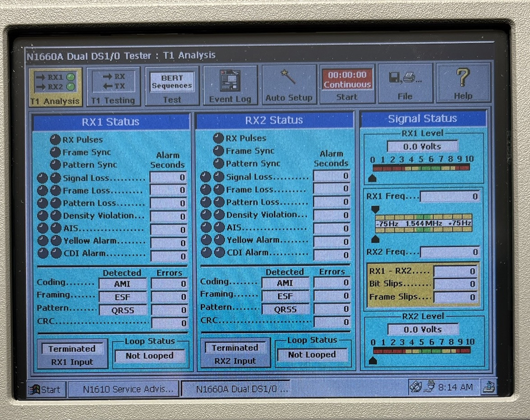The height and width of the screenshot is (420, 530).
Task: Select RX1 Density Violation alarm seconds field
Action: point(168,216)
